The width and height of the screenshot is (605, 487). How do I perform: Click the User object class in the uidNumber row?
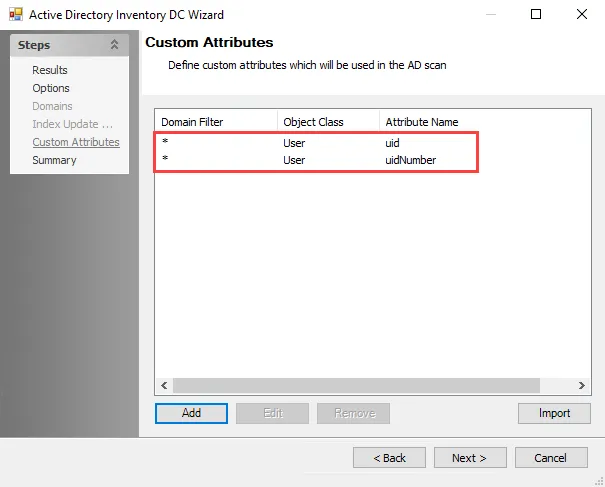(294, 160)
